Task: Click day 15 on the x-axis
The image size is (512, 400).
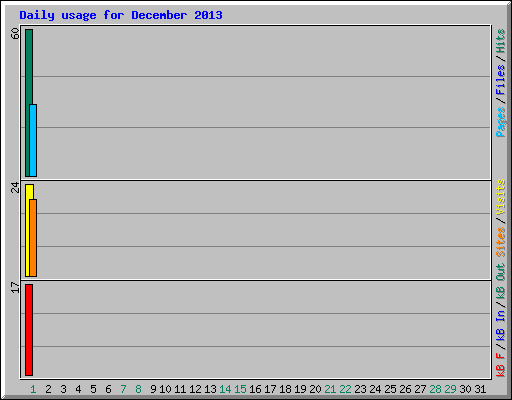Action: (x=240, y=389)
